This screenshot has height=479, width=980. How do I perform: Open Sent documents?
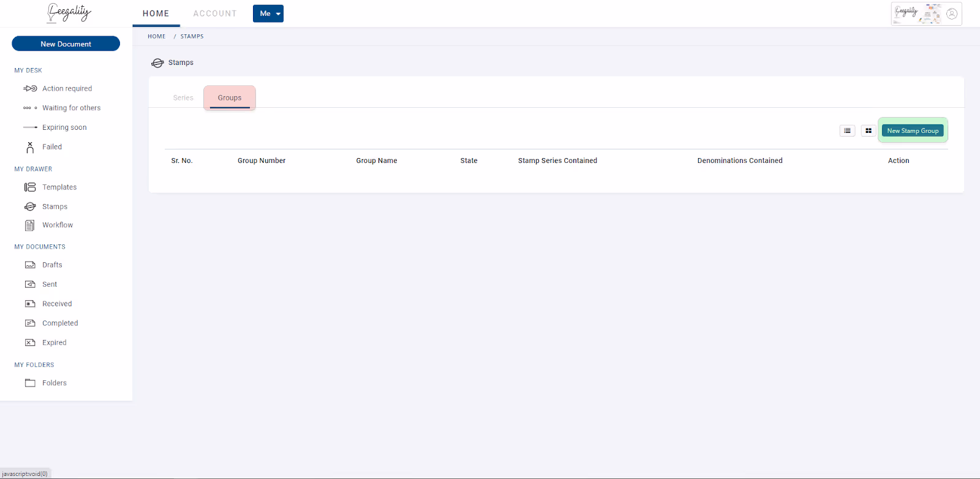pyautogui.click(x=50, y=285)
